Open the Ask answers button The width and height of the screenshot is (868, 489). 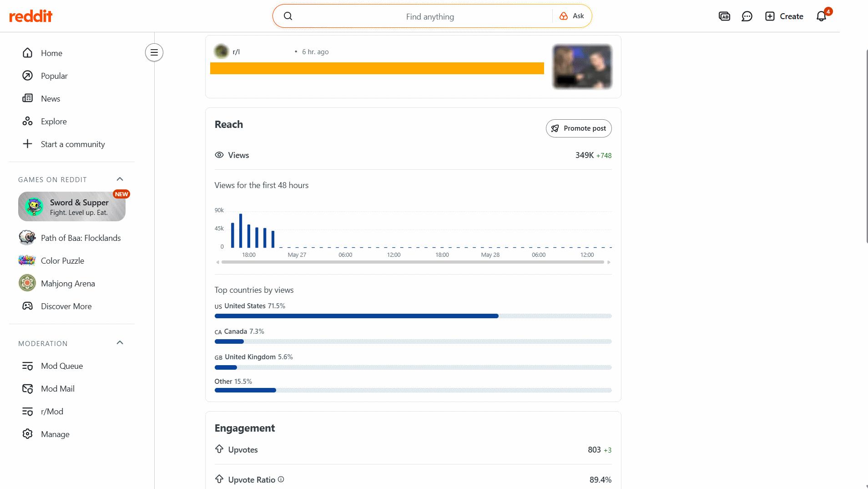[x=572, y=16]
